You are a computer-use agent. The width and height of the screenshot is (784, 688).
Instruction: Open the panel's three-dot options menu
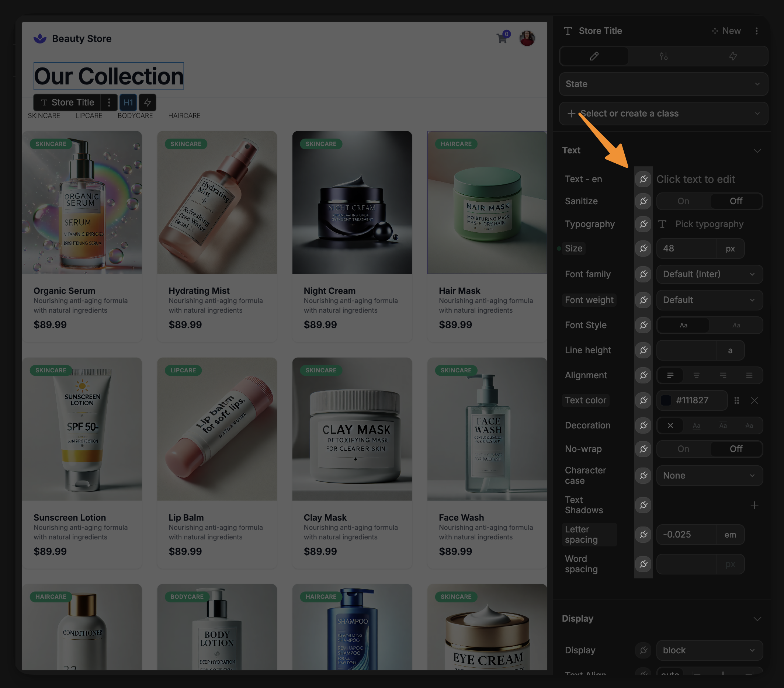click(x=756, y=31)
